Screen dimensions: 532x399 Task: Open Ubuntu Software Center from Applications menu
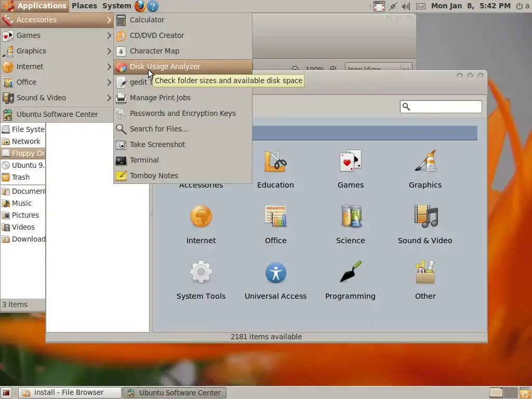[57, 114]
